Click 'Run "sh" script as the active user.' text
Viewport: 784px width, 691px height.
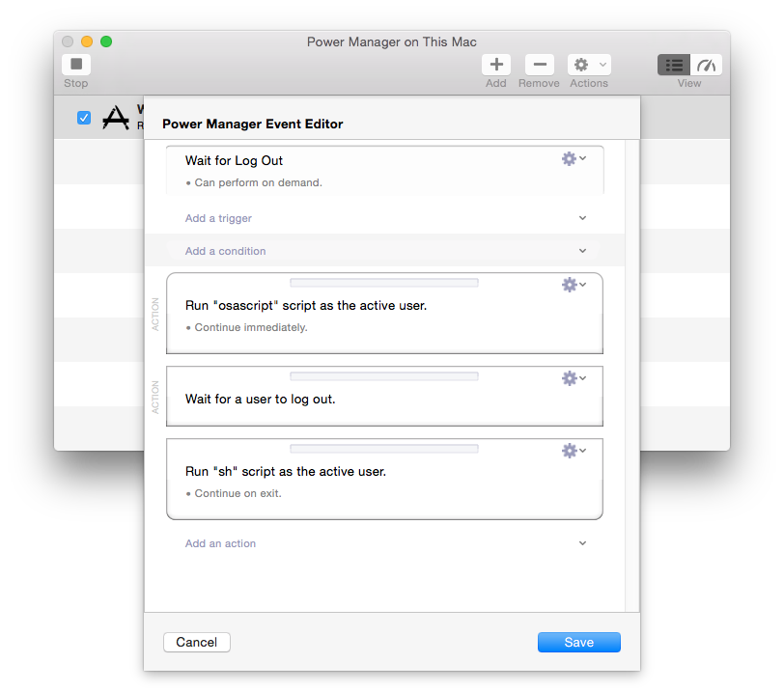click(286, 471)
